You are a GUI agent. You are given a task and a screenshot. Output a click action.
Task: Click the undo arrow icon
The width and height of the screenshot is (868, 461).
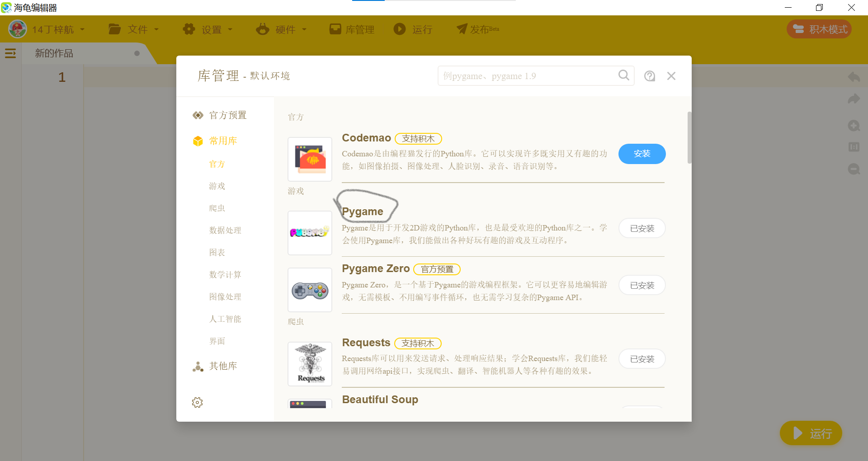tap(854, 77)
